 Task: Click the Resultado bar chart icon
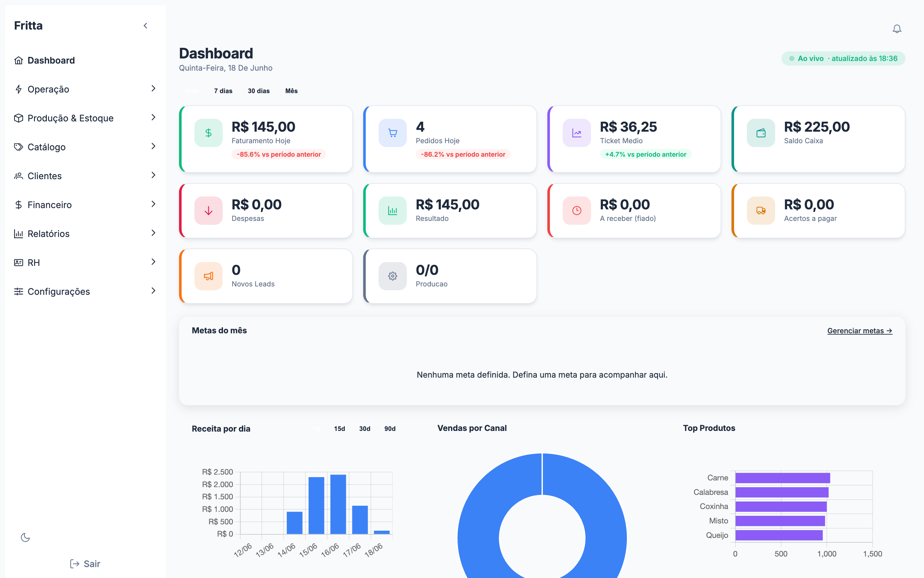[x=392, y=210]
